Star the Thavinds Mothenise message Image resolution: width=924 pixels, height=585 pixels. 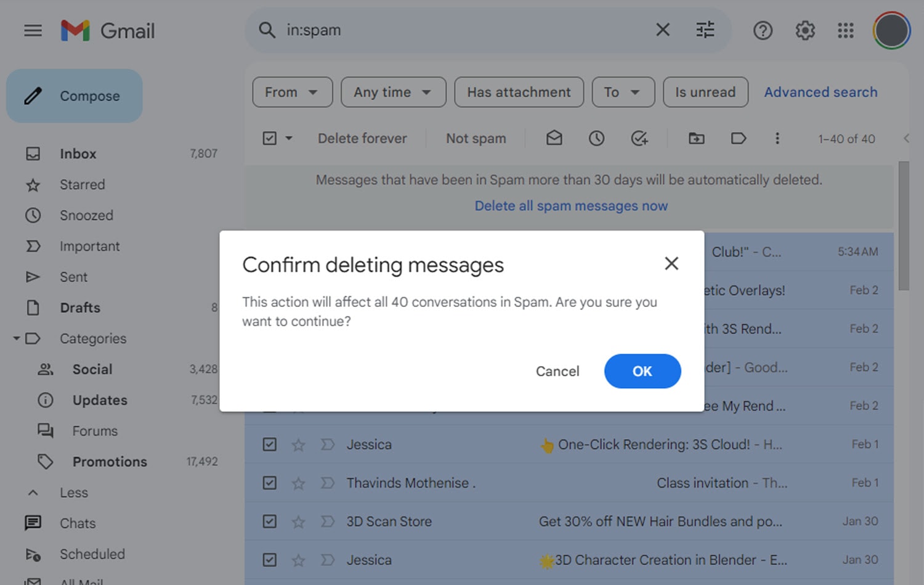[298, 483]
